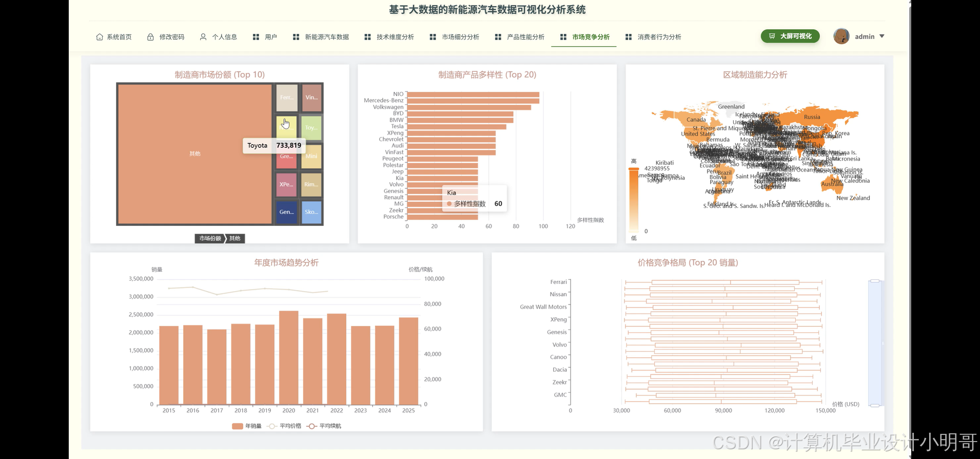This screenshot has height=459, width=980.
Task: Select the XPe... treemap tile
Action: [287, 185]
